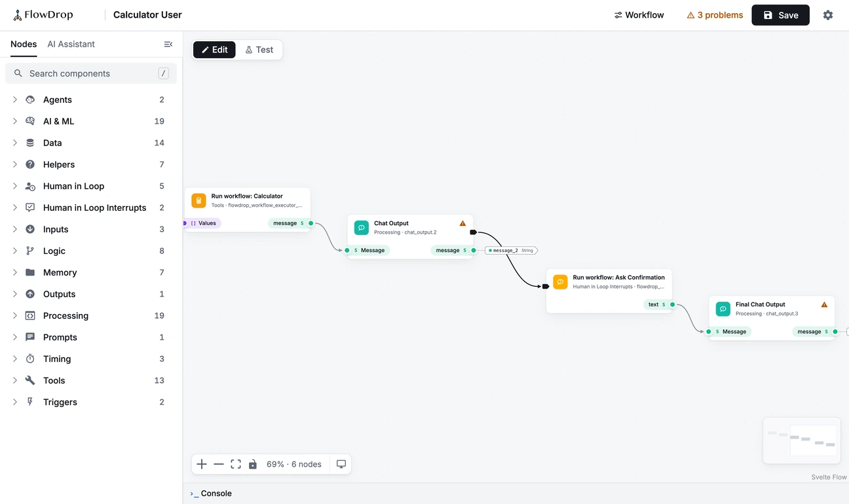849x504 pixels.
Task: Toggle the canvas lock icon
Action: pyautogui.click(x=253, y=464)
